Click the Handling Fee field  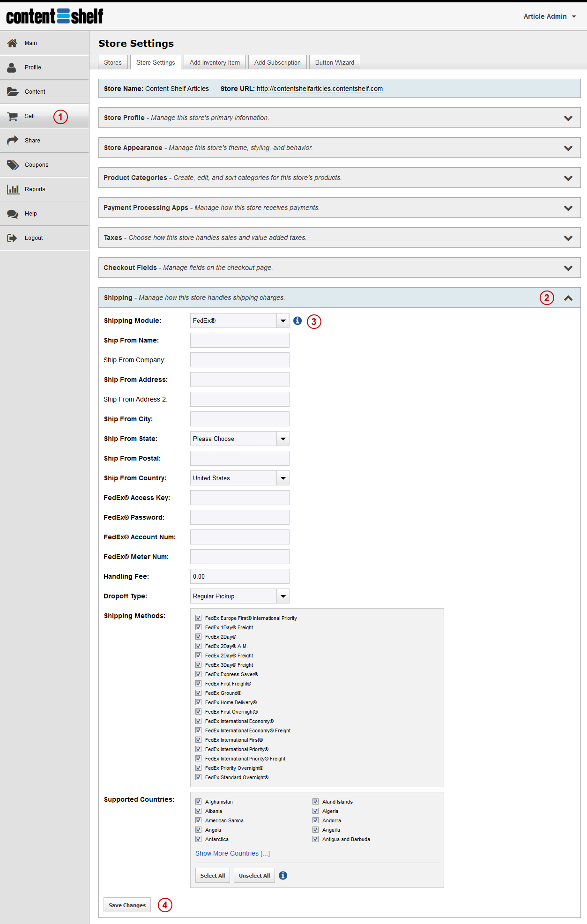coord(239,576)
